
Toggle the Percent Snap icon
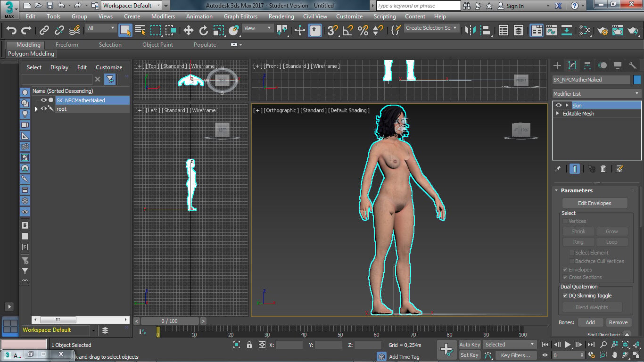[363, 31]
